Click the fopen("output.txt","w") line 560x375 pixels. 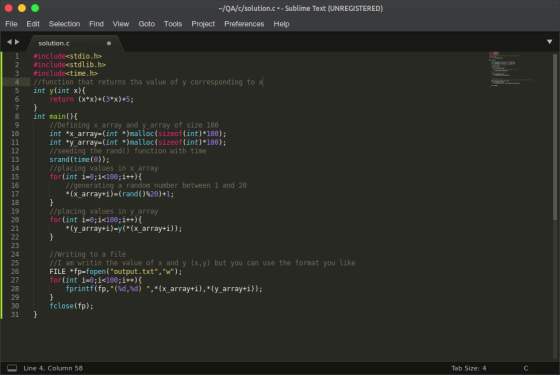coord(116,271)
